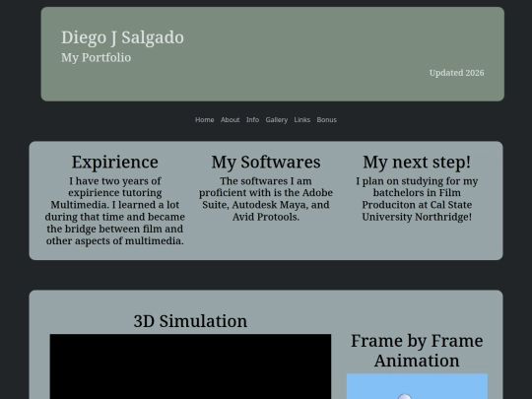The height and width of the screenshot is (399, 532).
Task: Click paragraph about tutoring Multimedia
Action: click(x=114, y=211)
